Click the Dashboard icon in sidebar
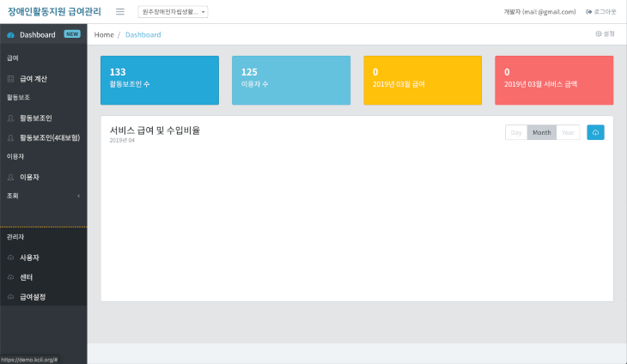 click(10, 35)
